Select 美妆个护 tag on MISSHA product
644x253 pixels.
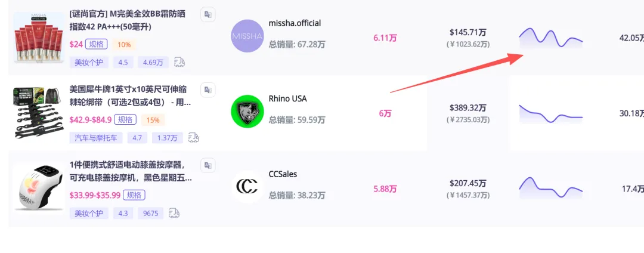click(x=89, y=62)
